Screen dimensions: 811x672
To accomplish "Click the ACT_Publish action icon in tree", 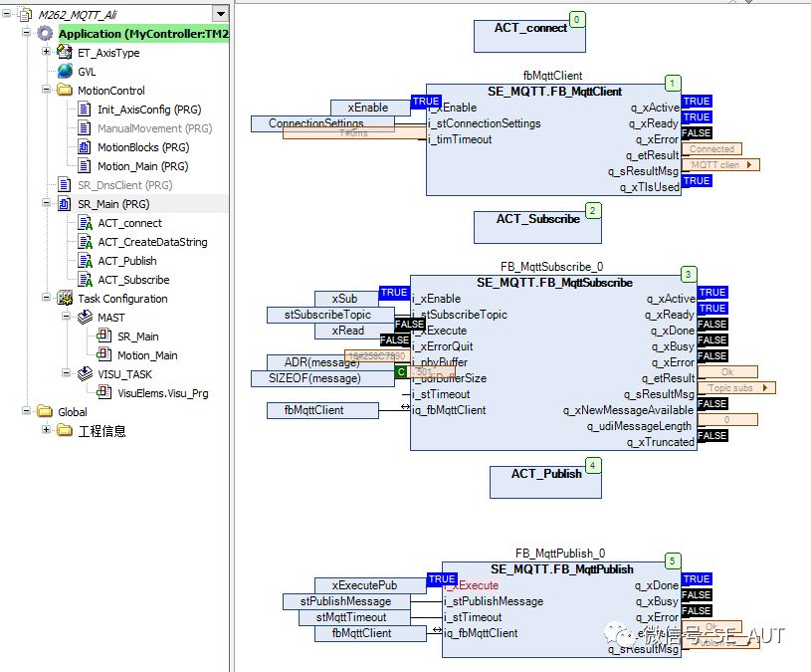I will coord(85,261).
